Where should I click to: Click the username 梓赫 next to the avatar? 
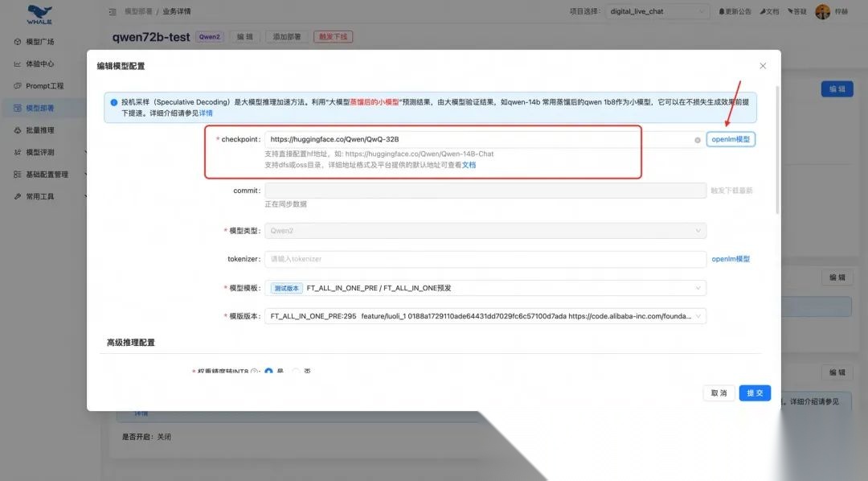pyautogui.click(x=841, y=11)
